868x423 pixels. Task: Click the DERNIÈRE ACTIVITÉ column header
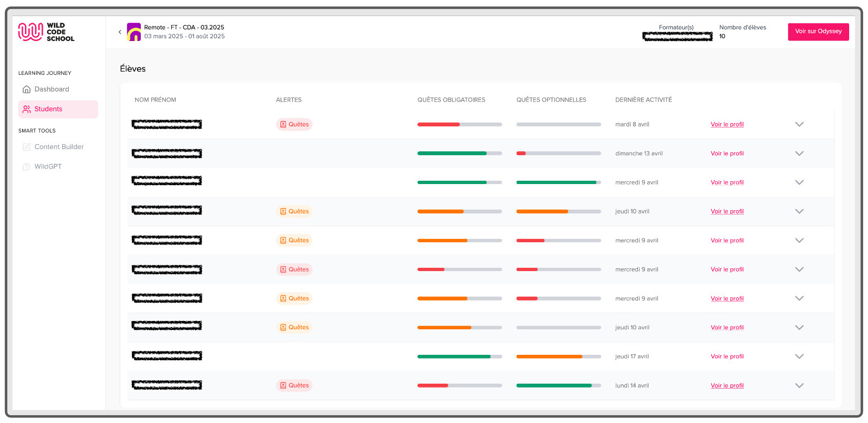[644, 100]
